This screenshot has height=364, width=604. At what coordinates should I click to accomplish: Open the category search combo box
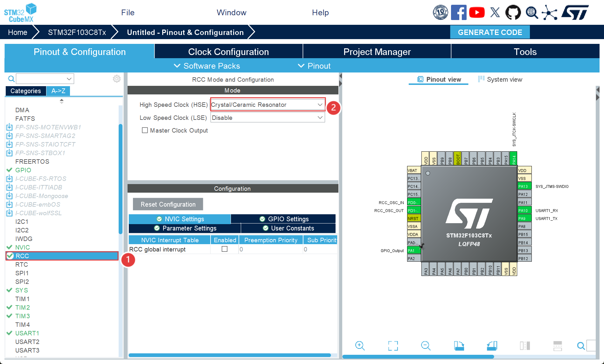[45, 79]
